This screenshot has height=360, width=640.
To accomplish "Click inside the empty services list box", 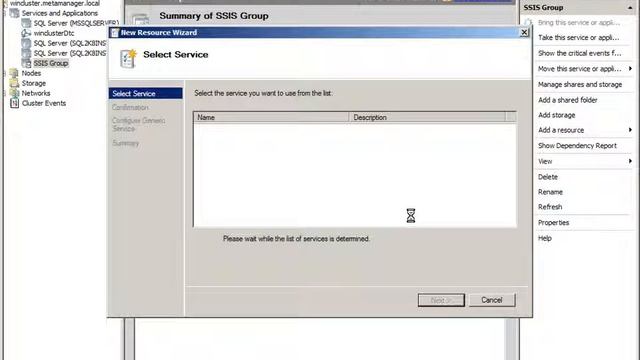I will point(355,174).
